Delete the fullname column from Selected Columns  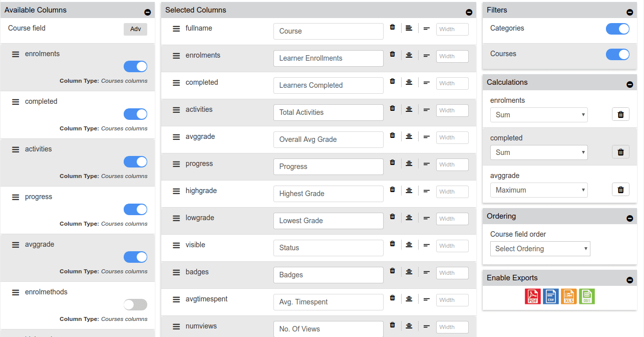(392, 27)
